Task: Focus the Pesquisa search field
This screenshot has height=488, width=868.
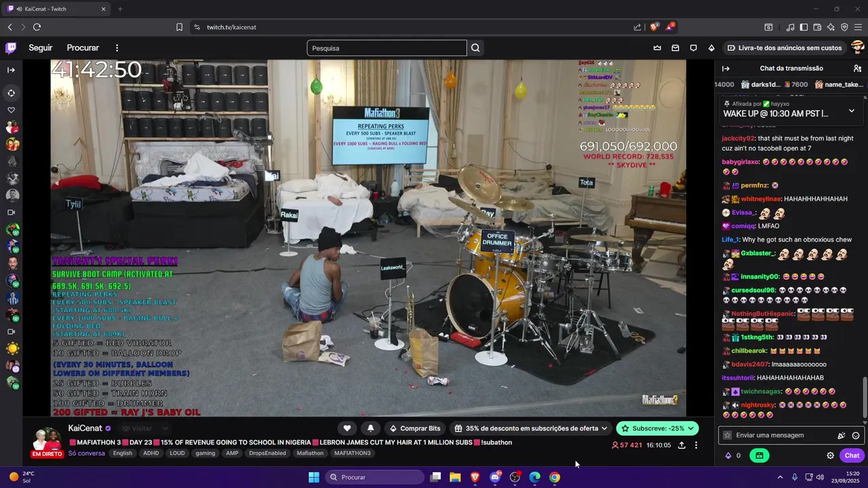Action: pyautogui.click(x=387, y=48)
